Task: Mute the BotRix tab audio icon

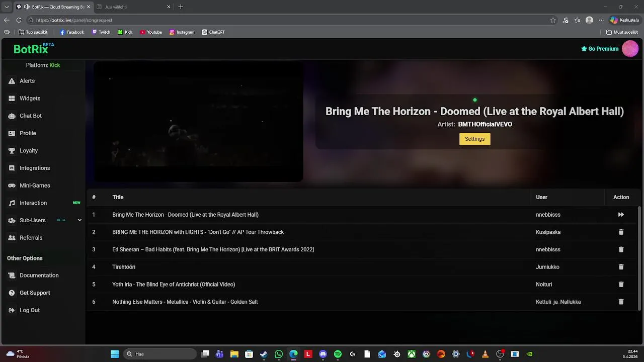Action: coord(26,7)
